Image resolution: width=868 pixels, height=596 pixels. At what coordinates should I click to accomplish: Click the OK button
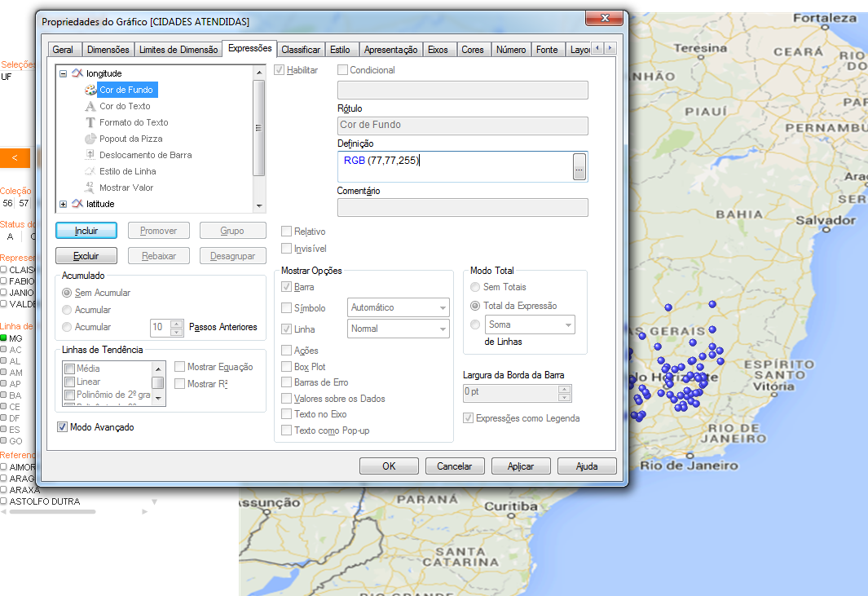click(x=389, y=466)
